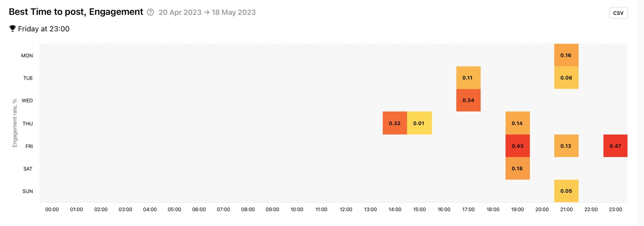
Task: Click the 23:00 hour axis label
Action: (615, 210)
